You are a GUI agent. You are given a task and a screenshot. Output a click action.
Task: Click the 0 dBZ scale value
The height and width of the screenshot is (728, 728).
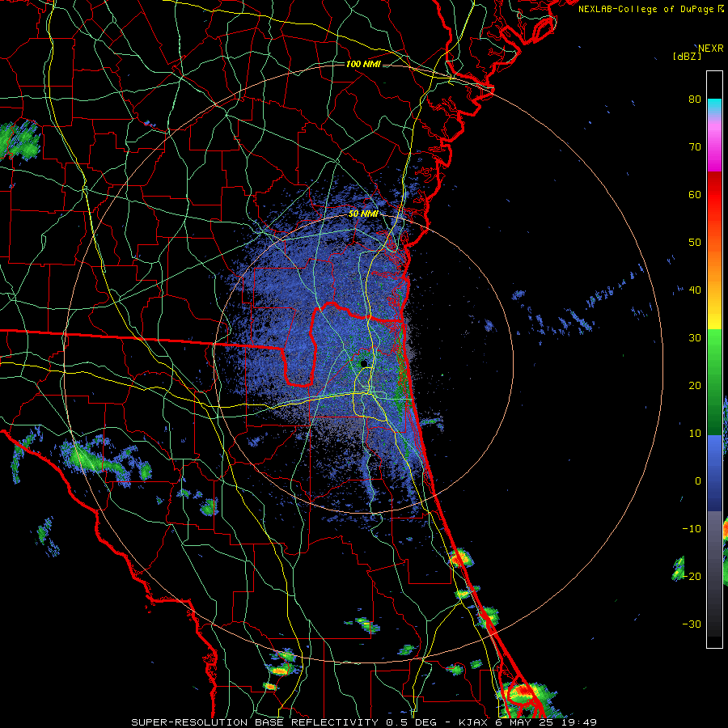tap(698, 481)
